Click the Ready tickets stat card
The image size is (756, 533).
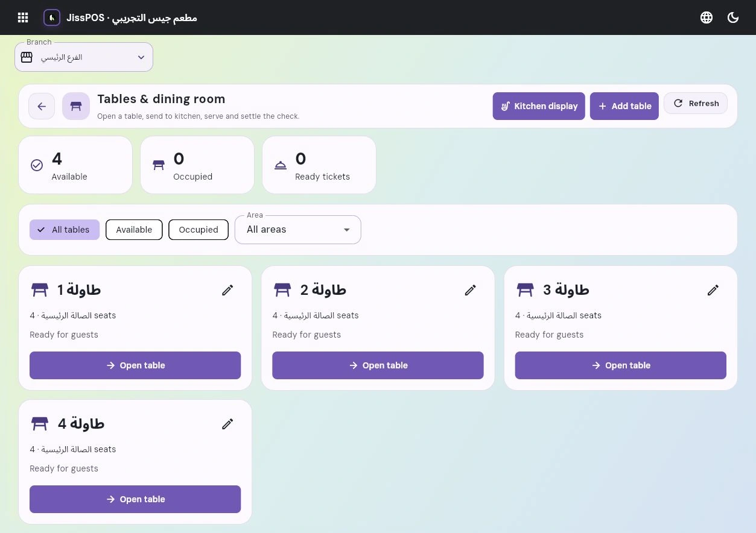pyautogui.click(x=319, y=165)
